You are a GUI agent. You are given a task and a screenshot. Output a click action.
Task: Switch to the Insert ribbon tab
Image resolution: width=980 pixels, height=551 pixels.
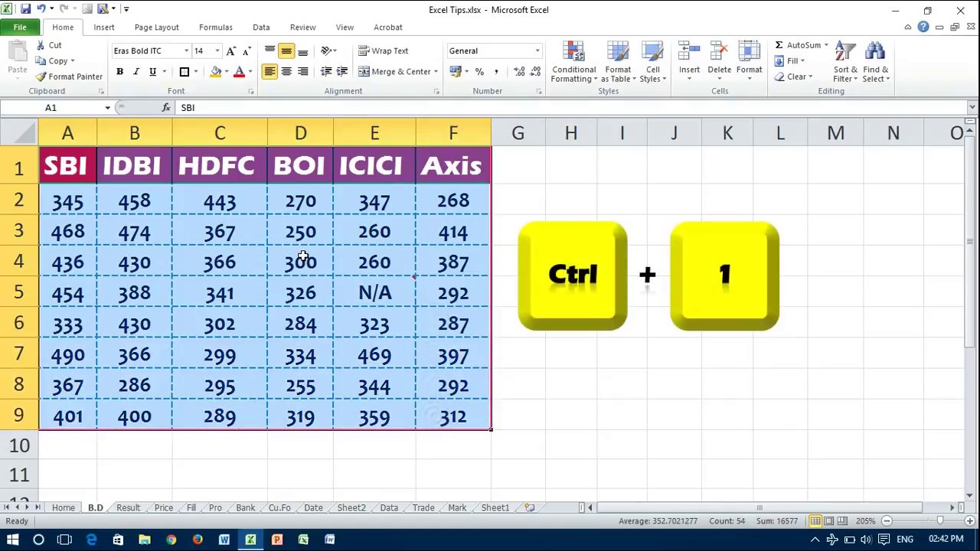tap(104, 28)
